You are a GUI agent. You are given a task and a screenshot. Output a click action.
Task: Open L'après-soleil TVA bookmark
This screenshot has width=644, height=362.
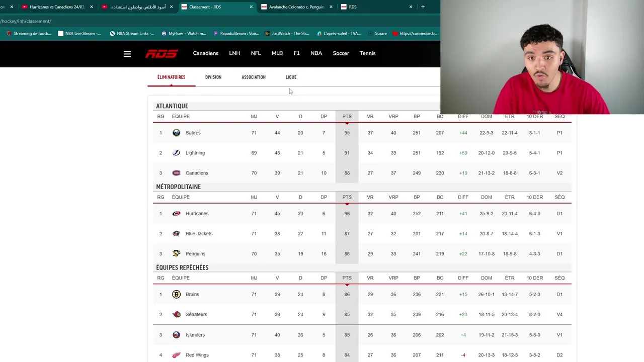339,34
